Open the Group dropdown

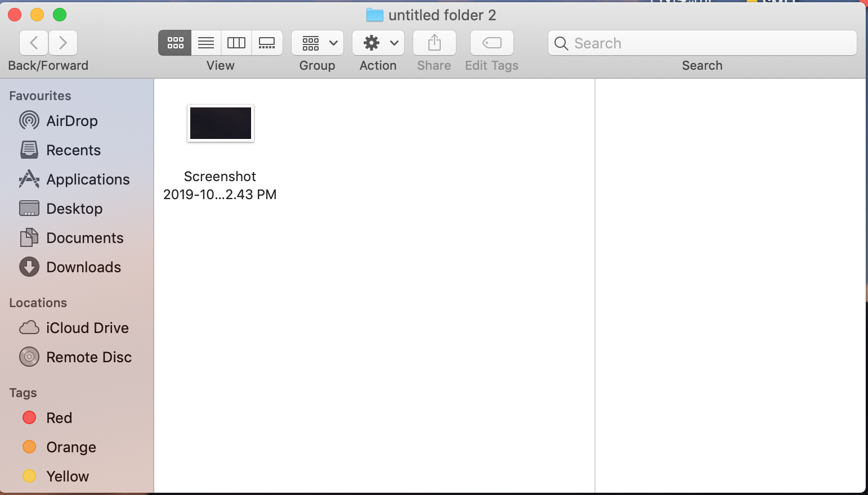317,43
